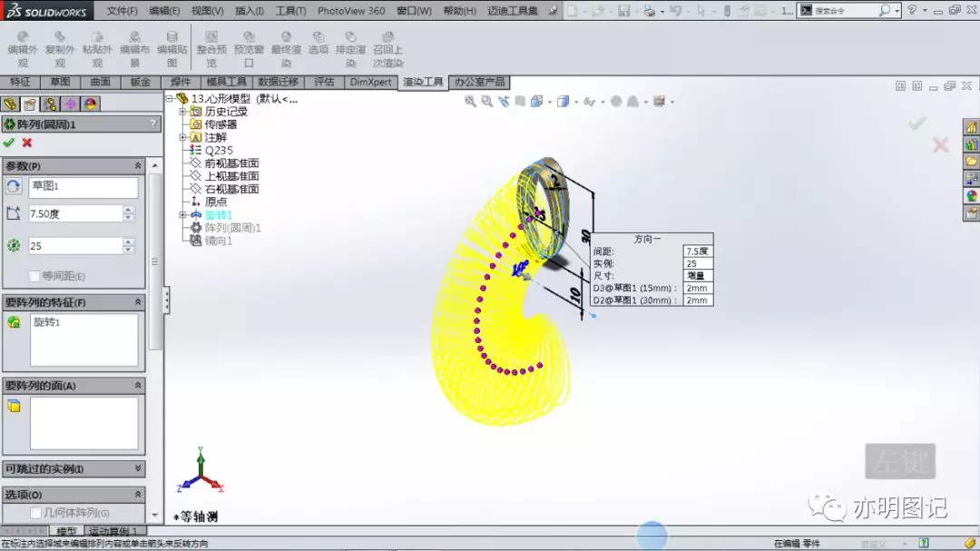Increase the angle value with the up spinner
This screenshot has height=551, width=980.
(x=128, y=210)
